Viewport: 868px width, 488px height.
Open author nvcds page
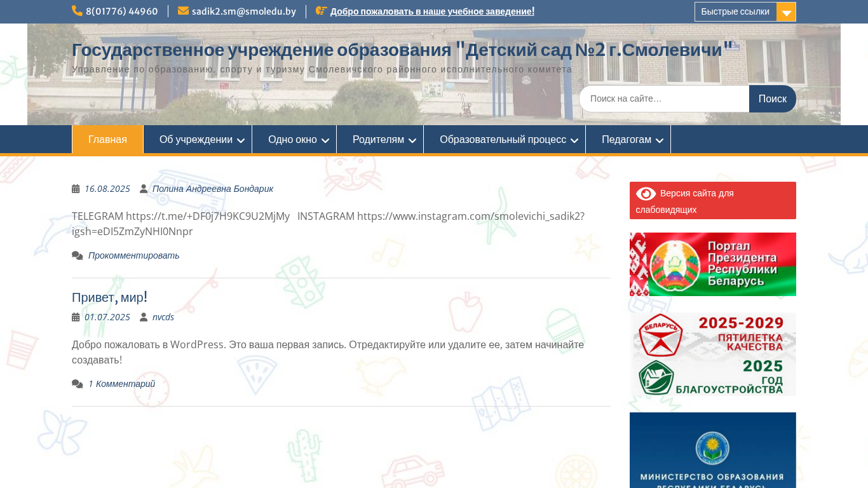click(x=163, y=317)
